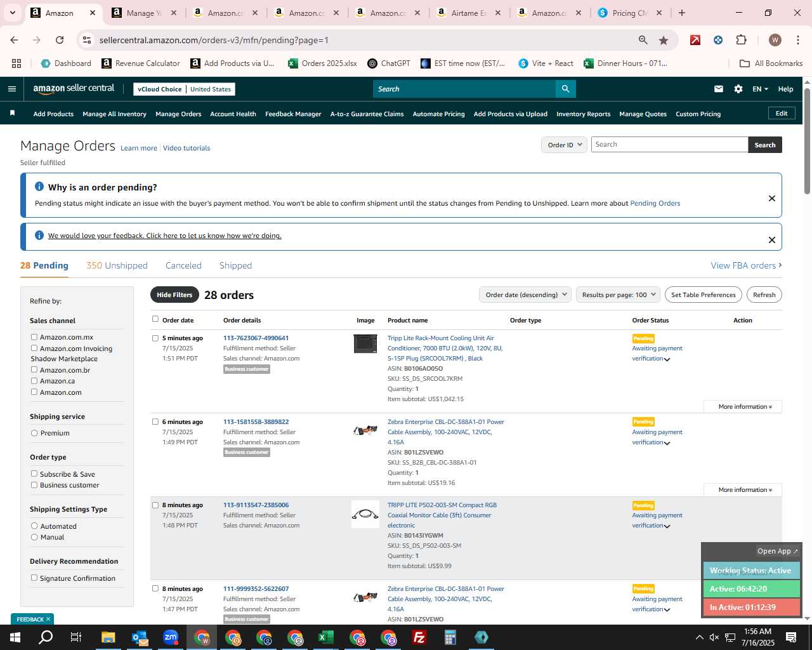Open Outlook from the taskbar
Screen dimensions: 812x650
140,637
